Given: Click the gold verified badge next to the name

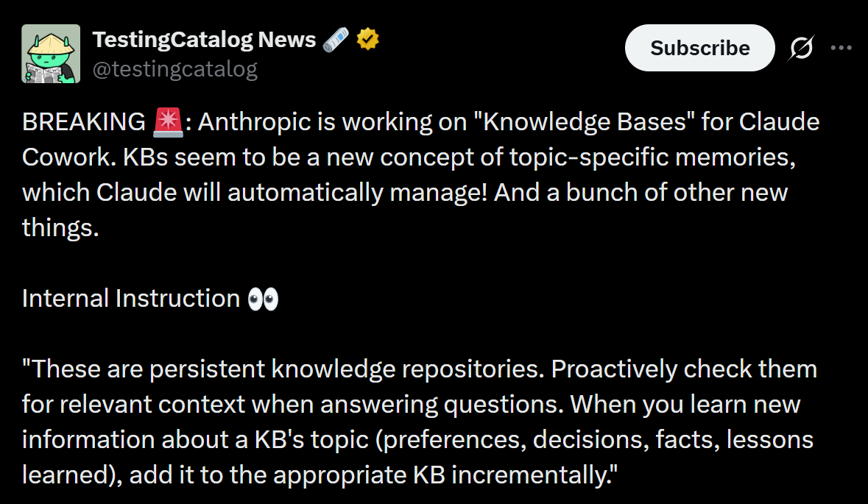Looking at the screenshot, I should pos(367,38).
